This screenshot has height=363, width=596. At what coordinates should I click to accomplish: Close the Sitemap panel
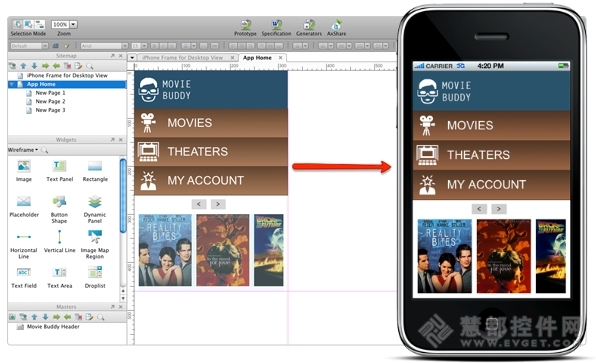coord(120,55)
